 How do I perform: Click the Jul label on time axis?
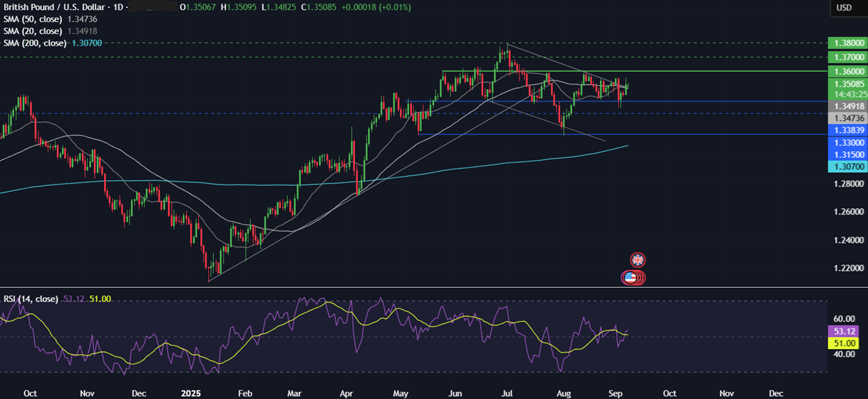click(x=507, y=393)
